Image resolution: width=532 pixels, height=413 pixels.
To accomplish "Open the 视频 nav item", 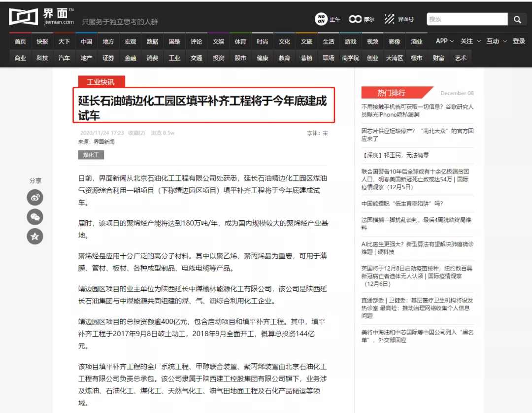I will coord(372,41).
